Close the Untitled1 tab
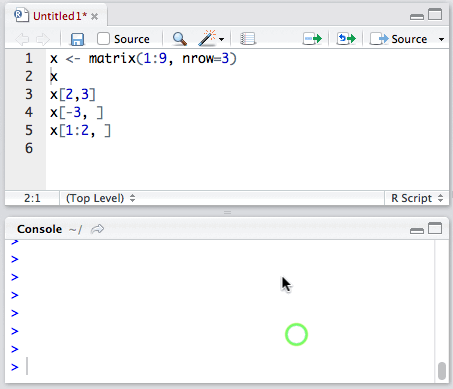 click(95, 16)
